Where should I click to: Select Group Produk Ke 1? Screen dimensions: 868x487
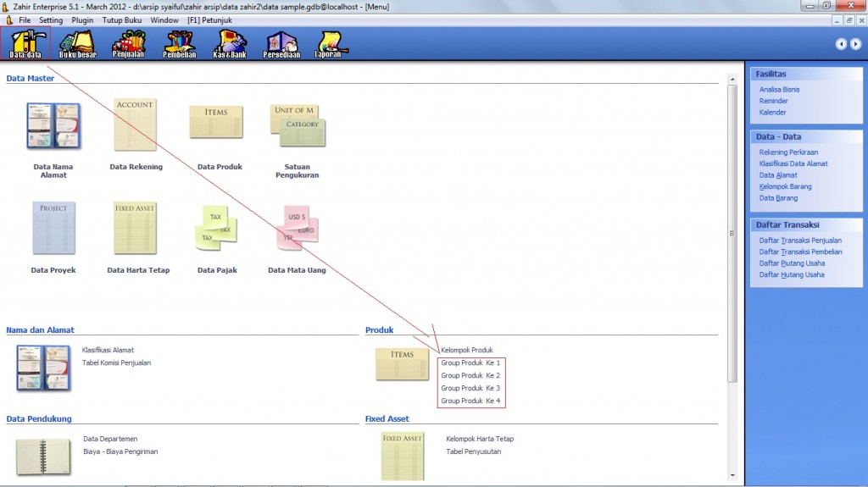coord(470,362)
